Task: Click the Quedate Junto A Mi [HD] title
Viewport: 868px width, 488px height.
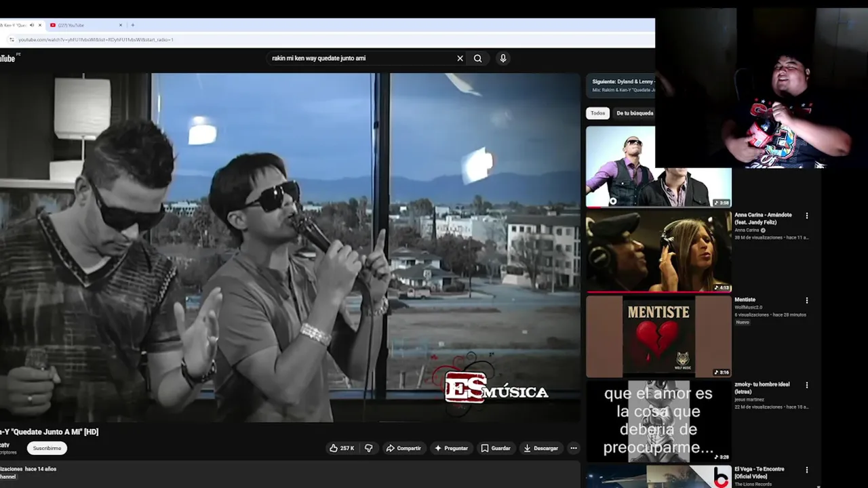Action: click(49, 432)
